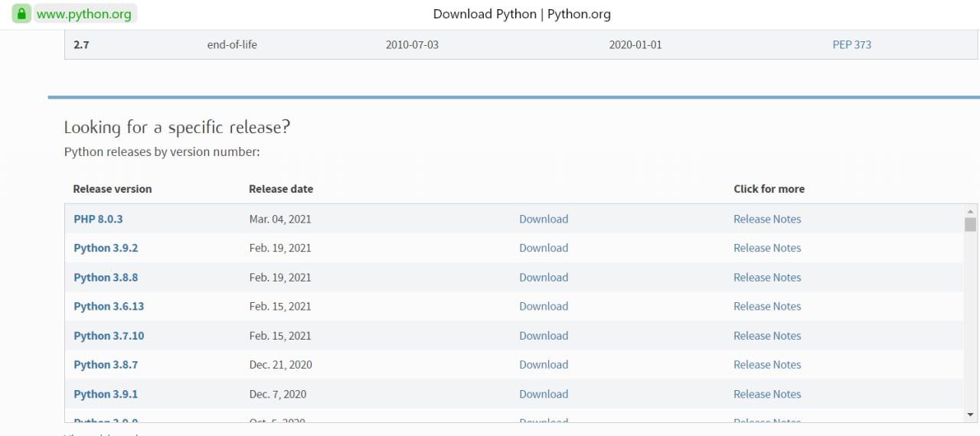Select the www.python.org address field
This screenshot has width=980, height=436.
(84, 14)
